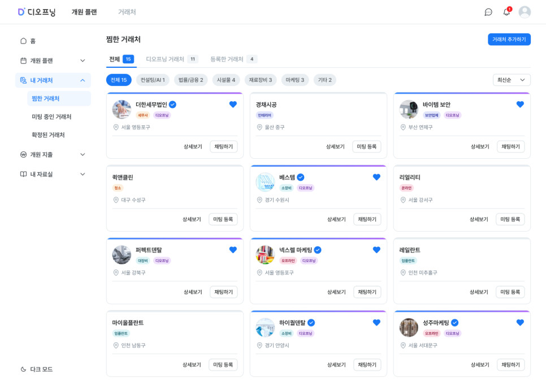Switch to the 전체 15 tab
The width and height of the screenshot is (546, 392).
(x=121, y=59)
